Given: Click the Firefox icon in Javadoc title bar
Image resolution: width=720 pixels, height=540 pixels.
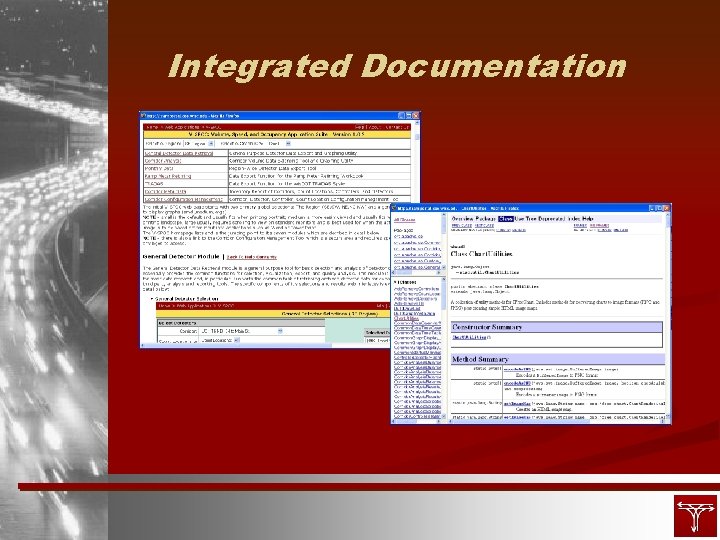Looking at the screenshot, I should click(x=395, y=208).
